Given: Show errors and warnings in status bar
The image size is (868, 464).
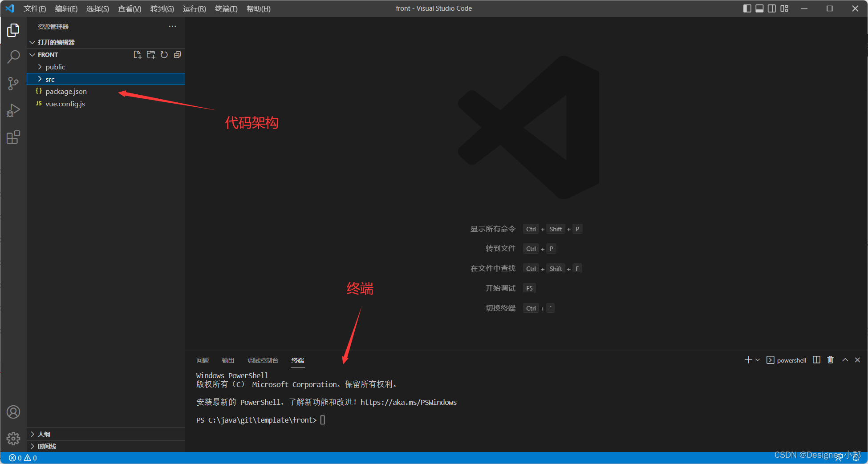Looking at the screenshot, I should pyautogui.click(x=23, y=458).
